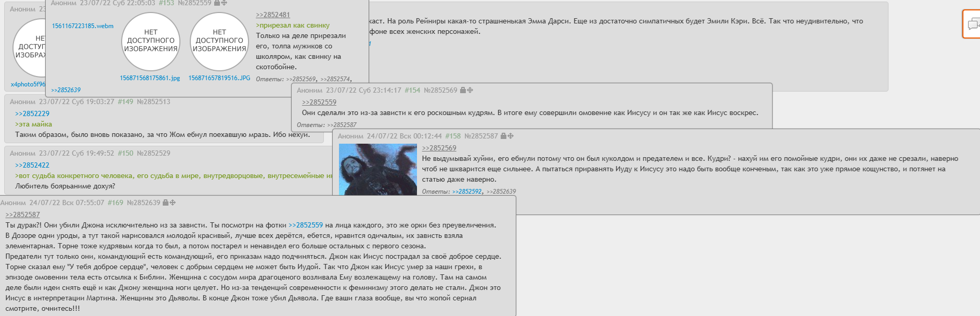Image resolution: width=980 pixels, height=316 pixels.
Task: Click post ID №2852529 to reply
Action: pos(153,153)
